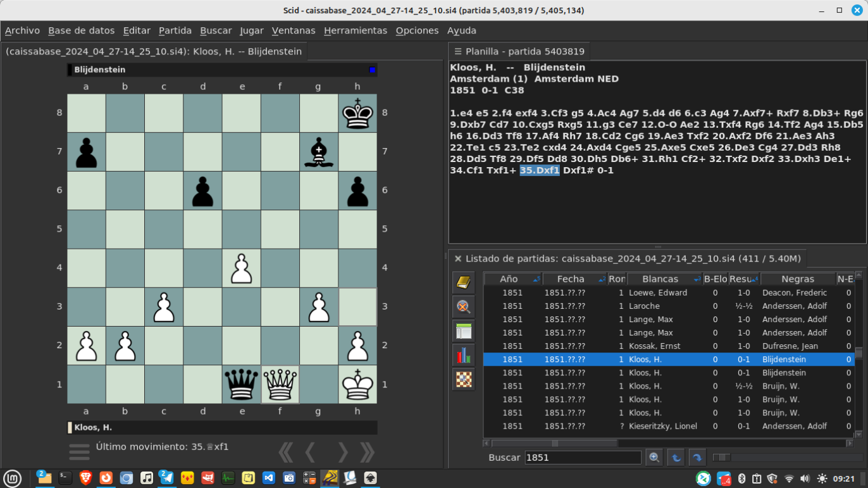This screenshot has height=488, width=868.
Task: Open the volume tray icon
Action: [x=805, y=479]
